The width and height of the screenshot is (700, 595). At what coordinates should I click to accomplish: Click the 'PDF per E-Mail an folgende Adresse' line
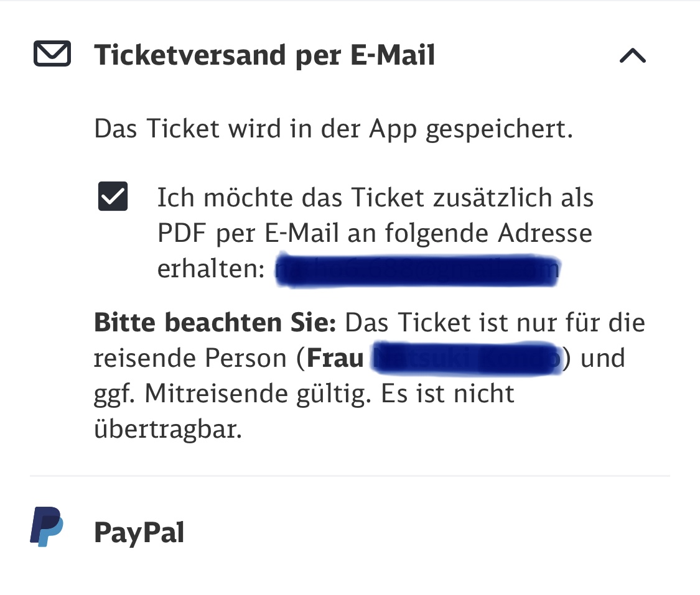(375, 233)
